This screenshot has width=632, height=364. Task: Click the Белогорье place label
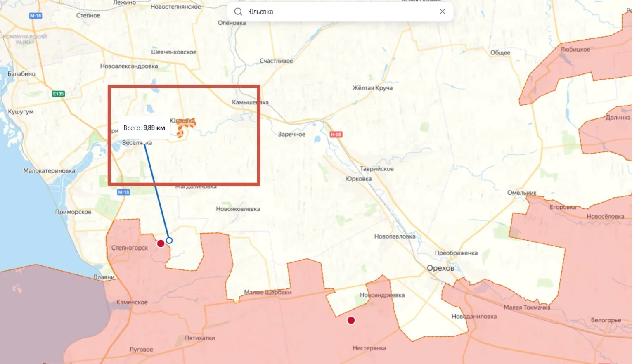606,320
